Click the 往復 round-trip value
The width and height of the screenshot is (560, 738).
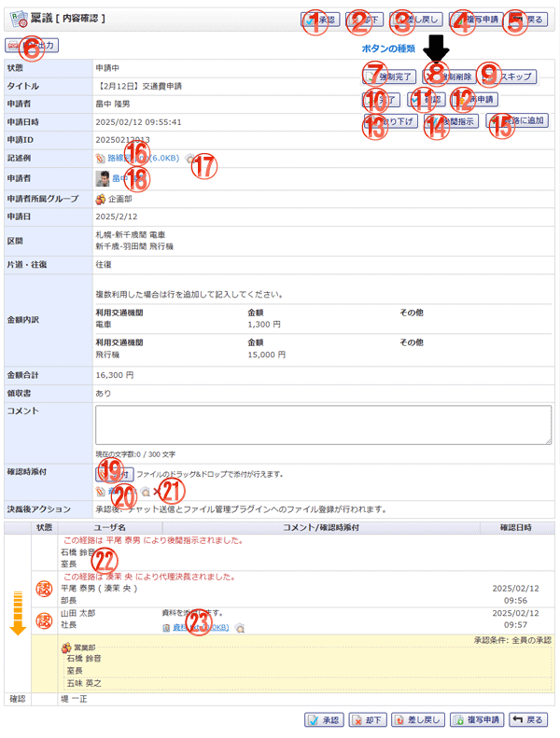point(104,265)
